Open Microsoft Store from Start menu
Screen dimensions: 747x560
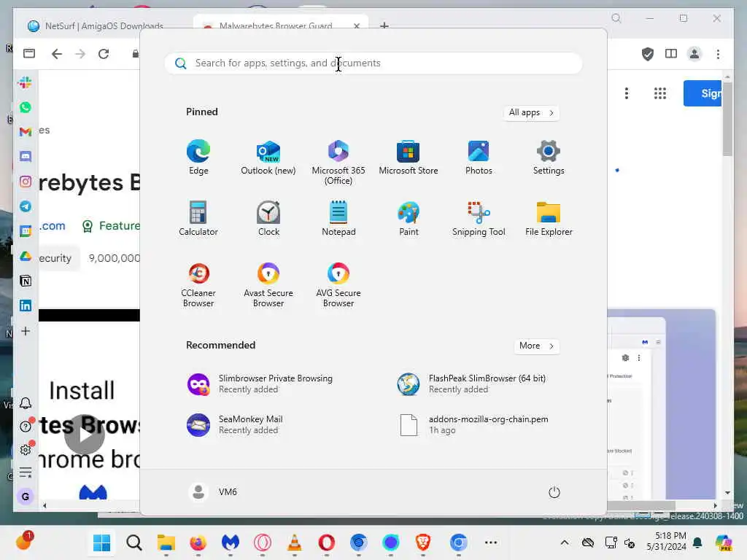pyautogui.click(x=409, y=157)
